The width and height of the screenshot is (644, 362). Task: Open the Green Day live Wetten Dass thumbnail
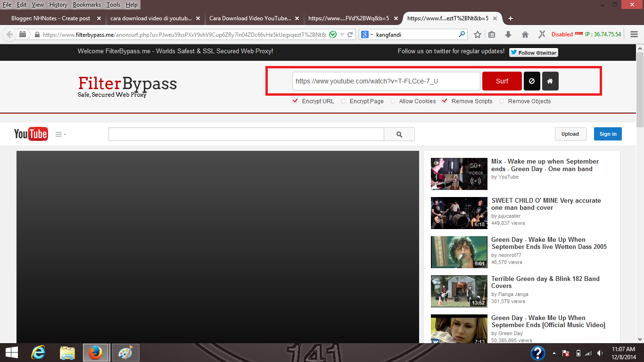coord(459,252)
